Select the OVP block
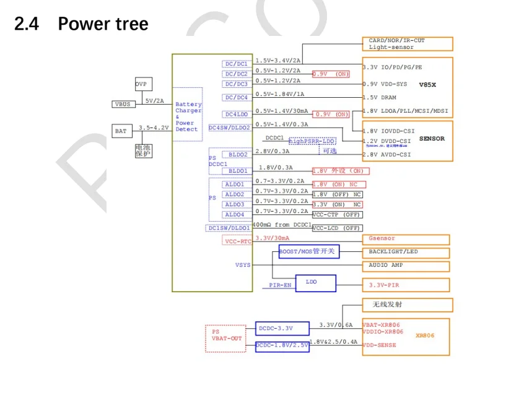The height and width of the screenshot is (395, 532). pyautogui.click(x=144, y=84)
